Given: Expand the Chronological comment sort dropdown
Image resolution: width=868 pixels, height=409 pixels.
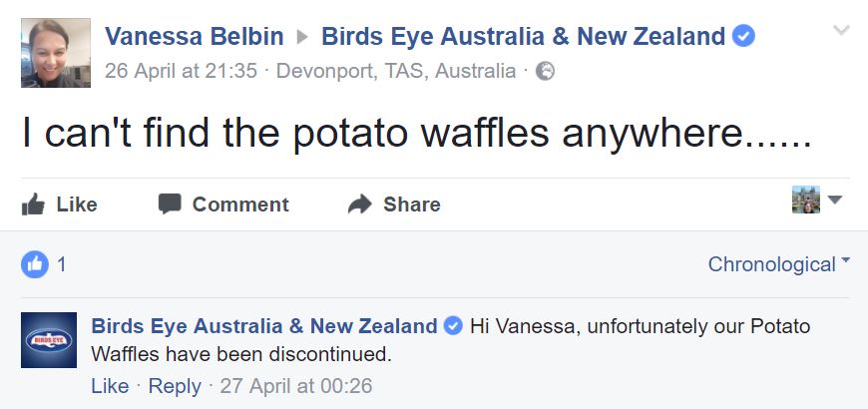Looking at the screenshot, I should (778, 264).
